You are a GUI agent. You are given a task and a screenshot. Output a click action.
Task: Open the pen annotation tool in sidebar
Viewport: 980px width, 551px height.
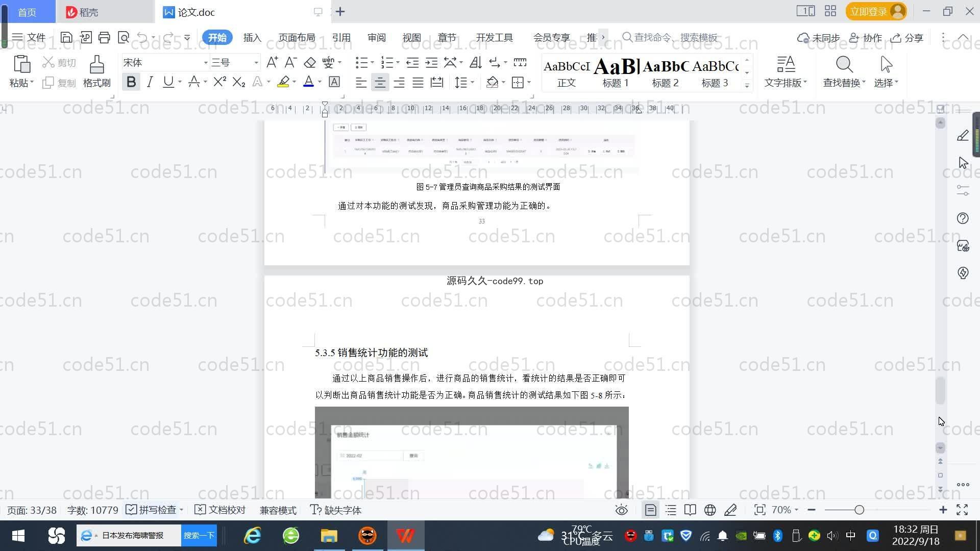pos(963,135)
